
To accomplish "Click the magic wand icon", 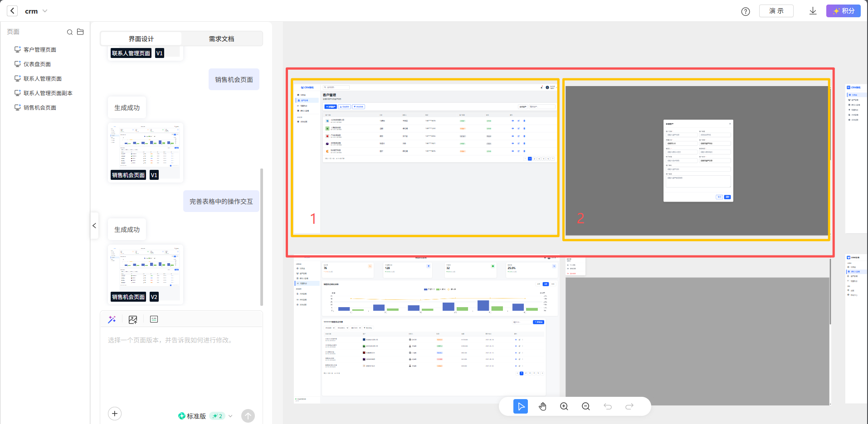I will pos(112,319).
